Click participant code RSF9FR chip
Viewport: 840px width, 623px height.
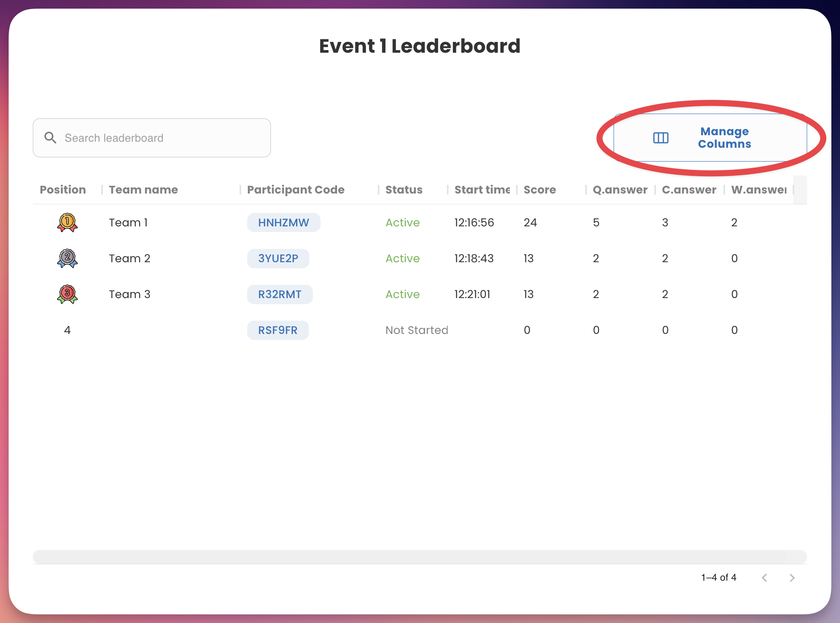tap(277, 330)
